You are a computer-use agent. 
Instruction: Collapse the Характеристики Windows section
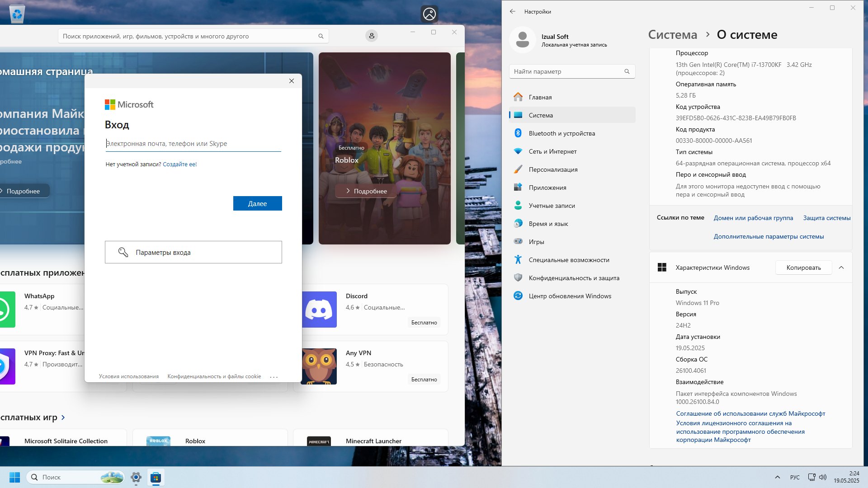pyautogui.click(x=841, y=267)
